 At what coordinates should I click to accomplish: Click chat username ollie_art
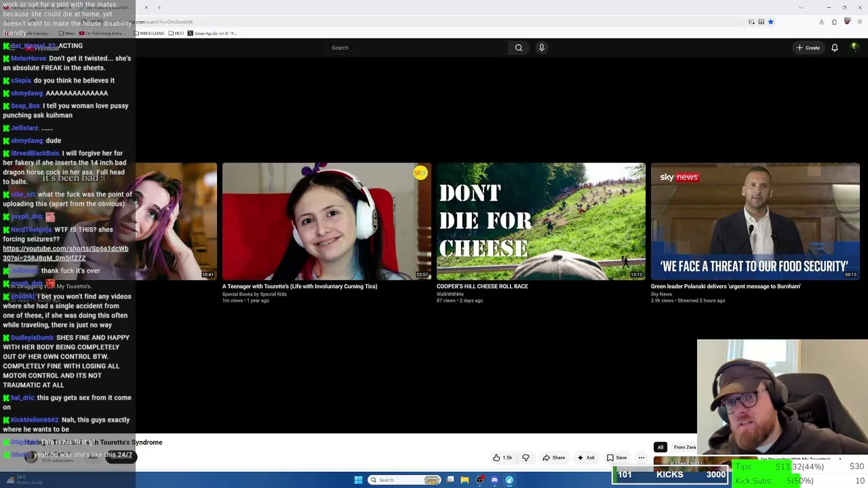tap(23, 195)
